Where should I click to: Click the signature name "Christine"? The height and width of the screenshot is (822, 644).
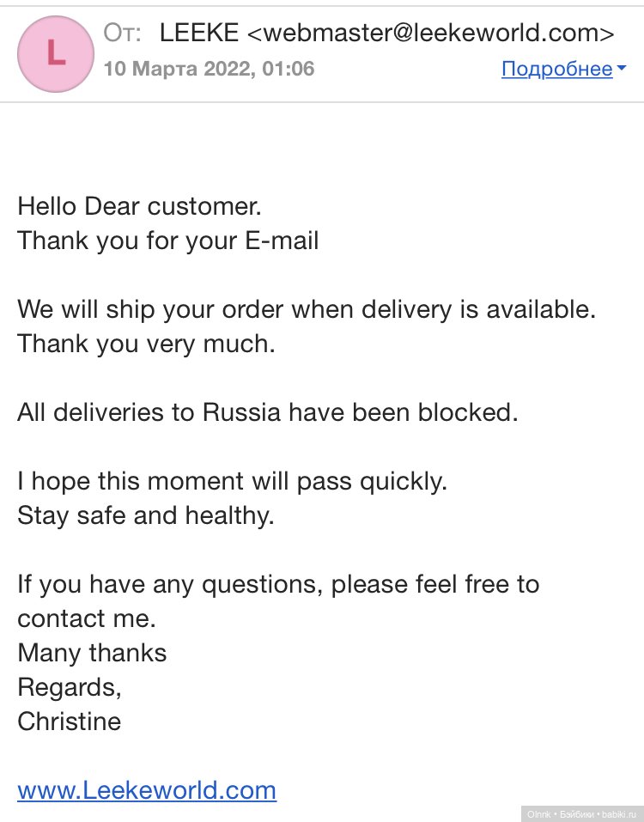[70, 722]
